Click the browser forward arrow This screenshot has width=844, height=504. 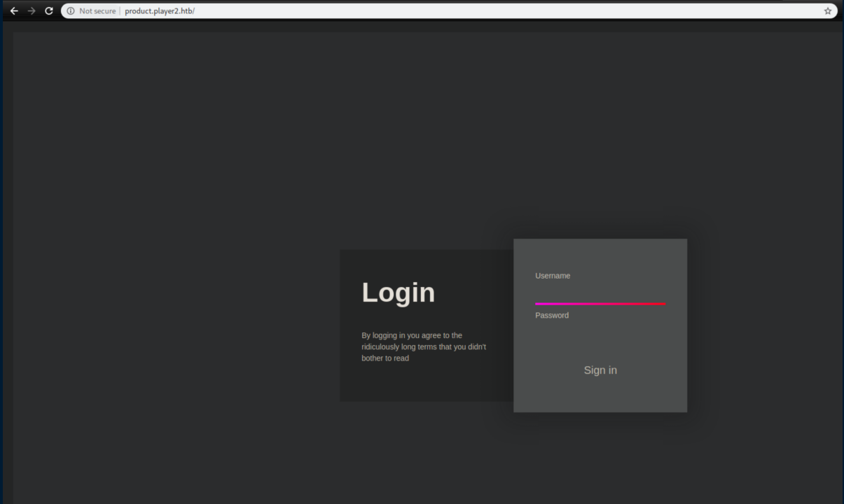[32, 10]
